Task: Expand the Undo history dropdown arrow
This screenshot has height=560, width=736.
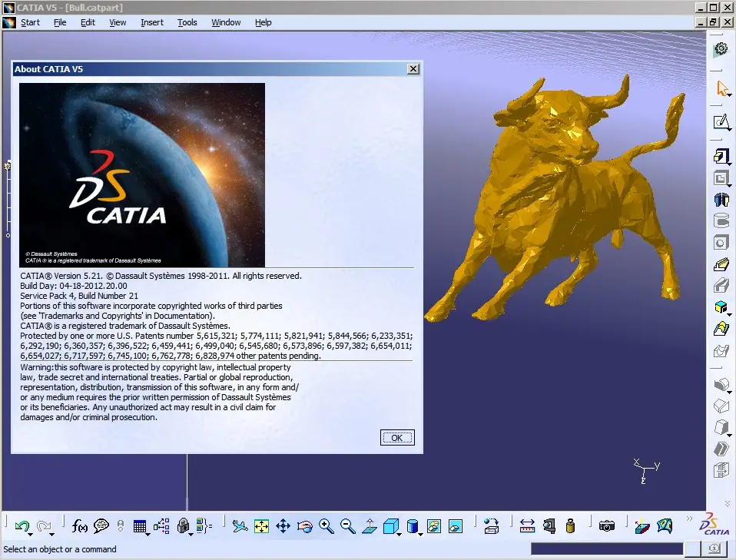Action: tap(30, 535)
